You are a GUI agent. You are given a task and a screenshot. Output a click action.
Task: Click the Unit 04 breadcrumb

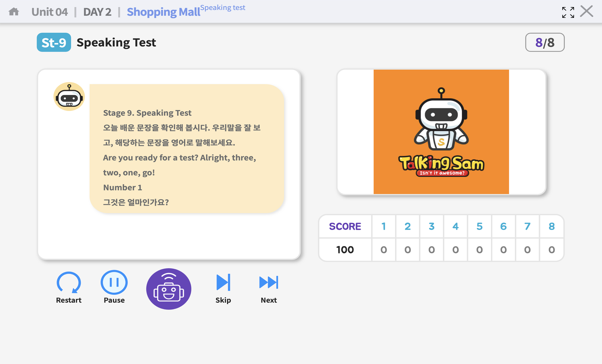(50, 12)
